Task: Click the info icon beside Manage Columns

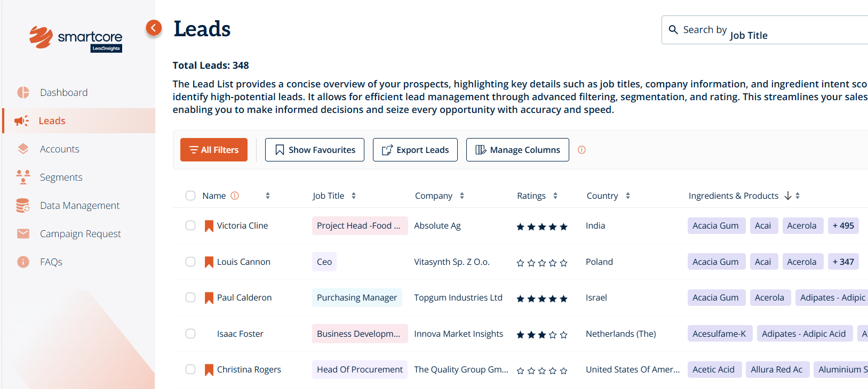Action: tap(582, 150)
